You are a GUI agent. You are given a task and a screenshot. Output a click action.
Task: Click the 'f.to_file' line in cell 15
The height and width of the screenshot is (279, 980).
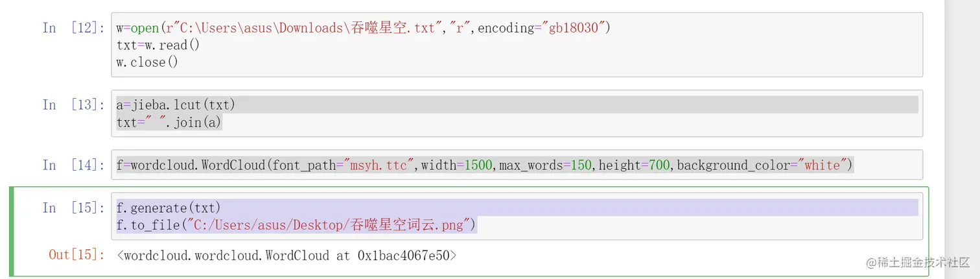tap(297, 225)
